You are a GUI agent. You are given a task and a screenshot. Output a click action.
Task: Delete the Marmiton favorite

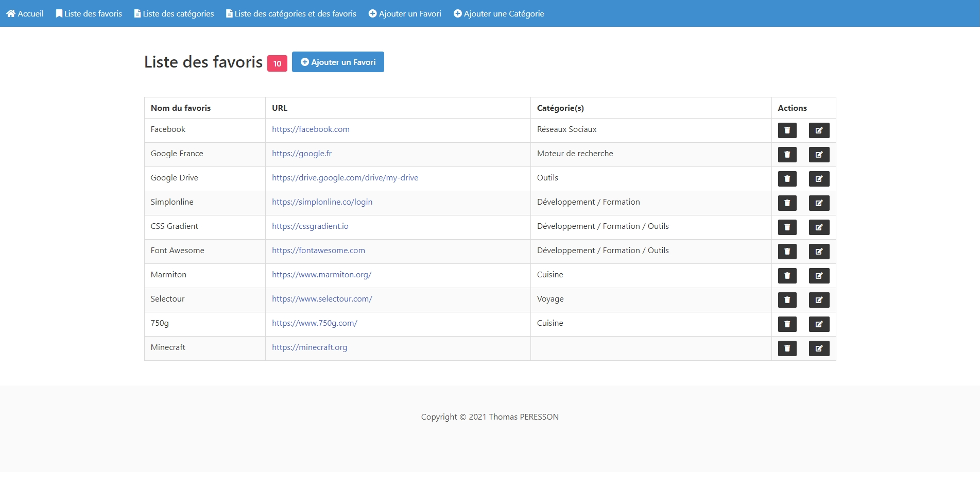pyautogui.click(x=787, y=276)
